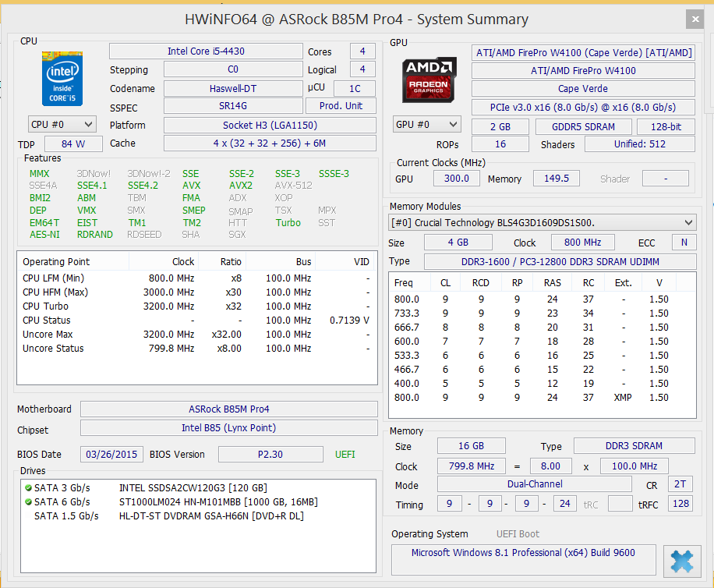Viewport: 714px width, 588px height.
Task: Select the 733.3 frequency timing row
Action: pos(542,313)
